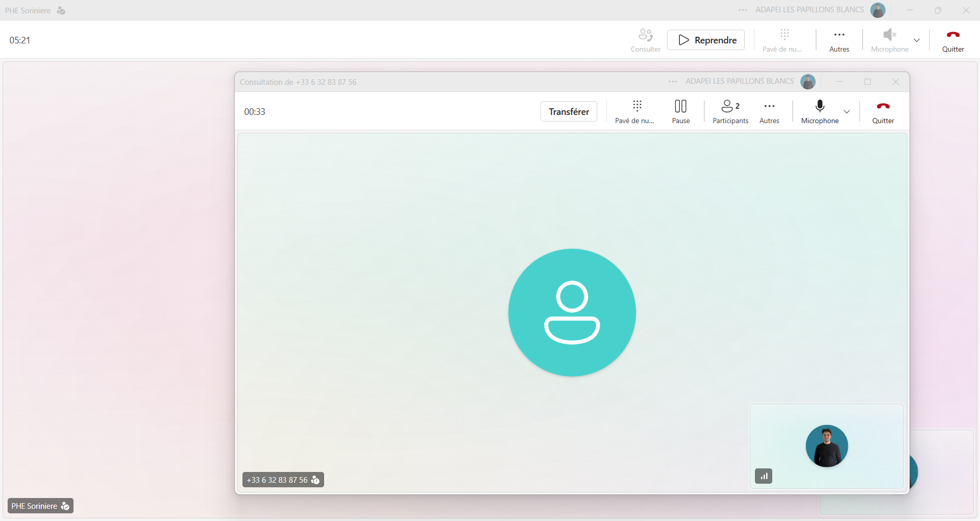Click the Transférer button

pos(569,111)
